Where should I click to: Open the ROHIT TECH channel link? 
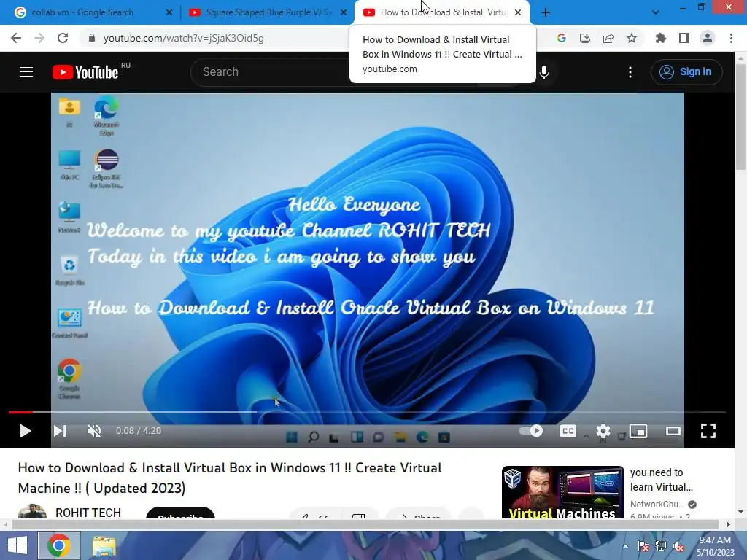(88, 513)
